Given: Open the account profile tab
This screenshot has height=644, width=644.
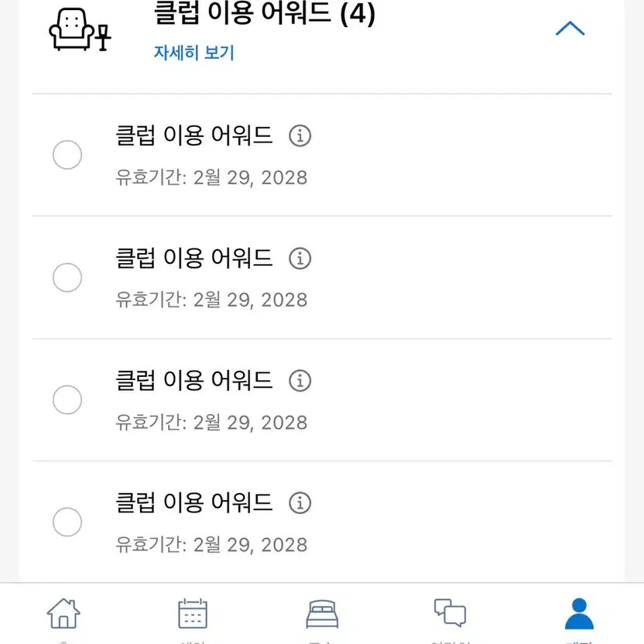Looking at the screenshot, I should [x=579, y=614].
